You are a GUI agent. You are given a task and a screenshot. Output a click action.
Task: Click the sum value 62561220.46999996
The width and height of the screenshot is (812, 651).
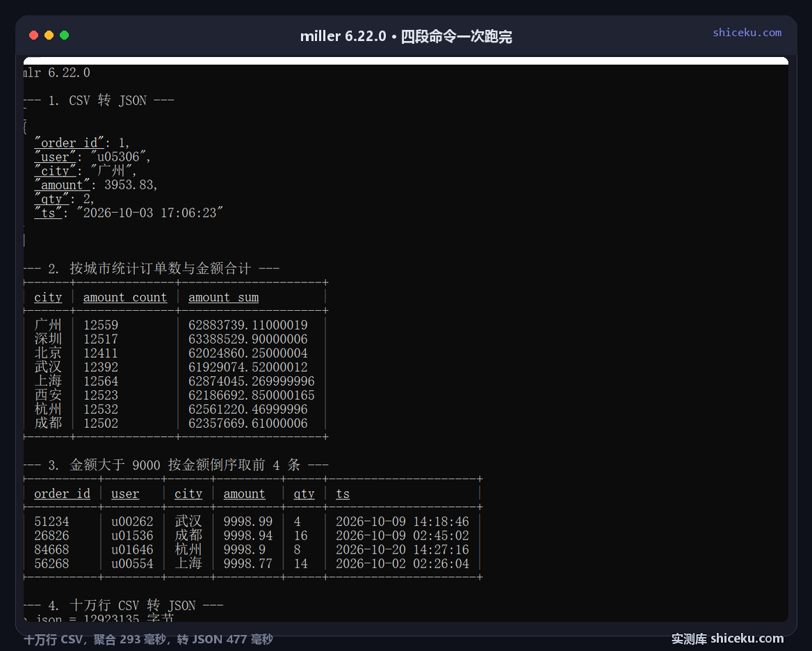[247, 409]
